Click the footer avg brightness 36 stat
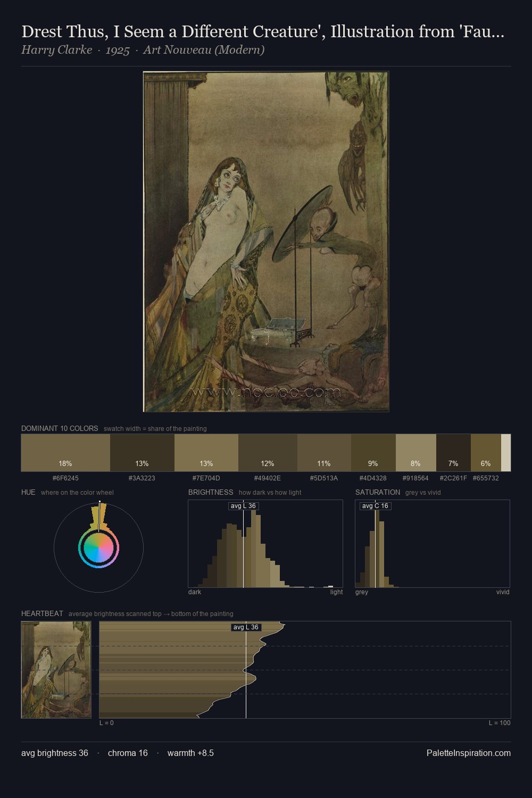The image size is (532, 798). (55, 753)
